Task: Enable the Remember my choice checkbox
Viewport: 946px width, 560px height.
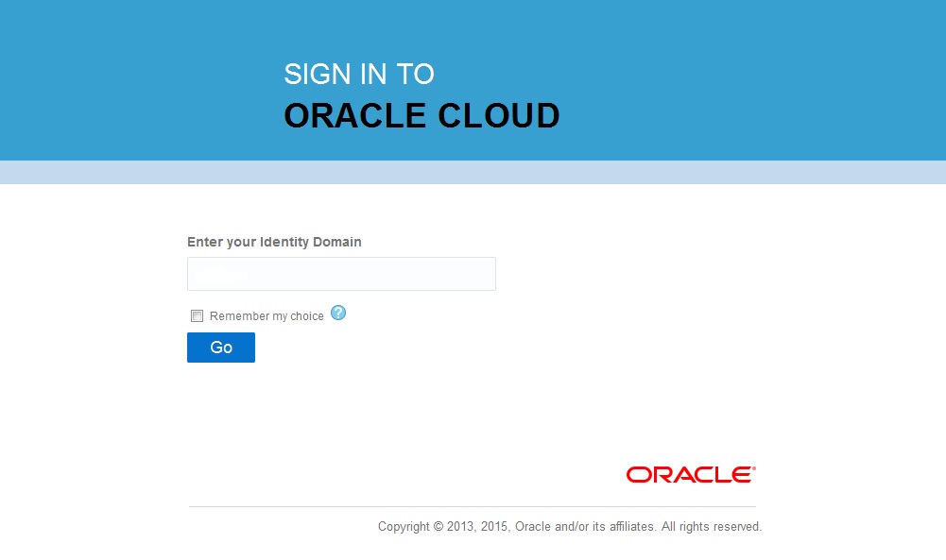Action: pos(197,315)
